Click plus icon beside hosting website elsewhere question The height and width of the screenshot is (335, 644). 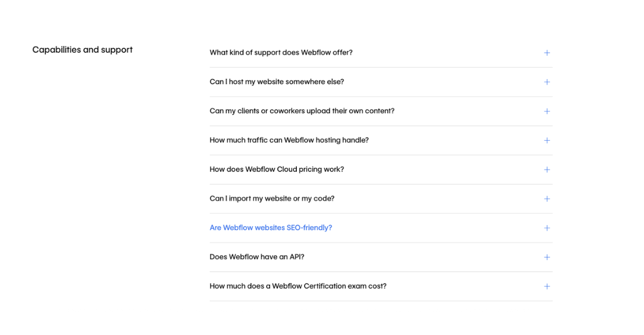click(x=547, y=82)
